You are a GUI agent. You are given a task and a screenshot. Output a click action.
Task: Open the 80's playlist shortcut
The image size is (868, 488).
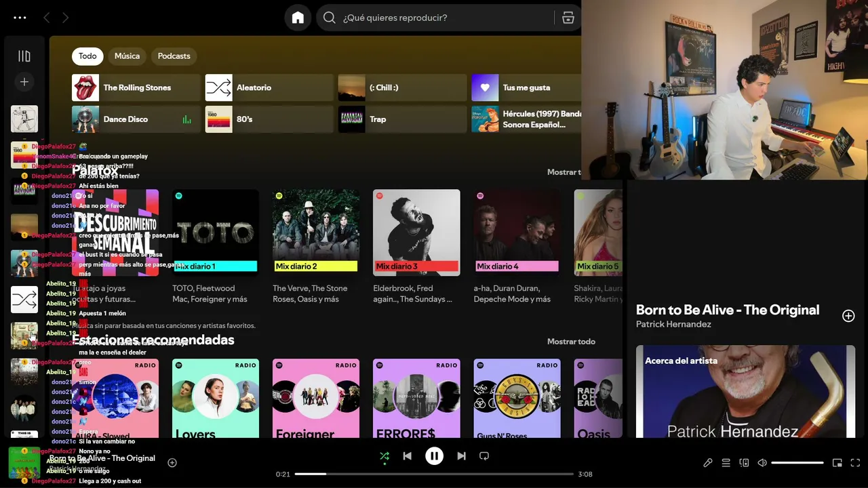(270, 119)
